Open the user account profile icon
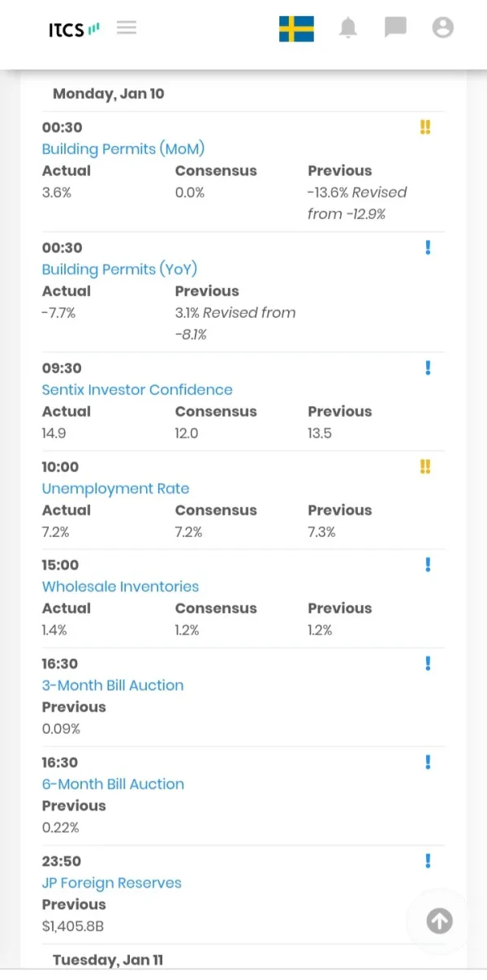This screenshot has height=980, width=487. coord(442,28)
